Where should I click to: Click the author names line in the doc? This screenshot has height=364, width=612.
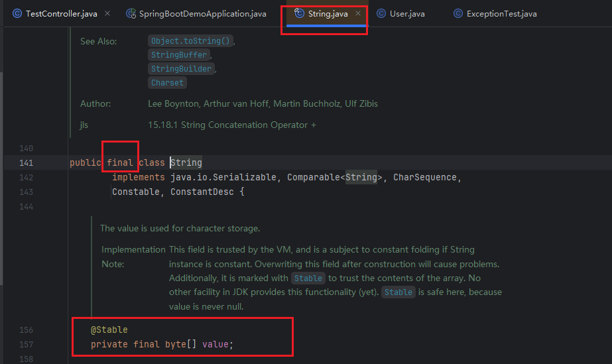click(x=263, y=104)
